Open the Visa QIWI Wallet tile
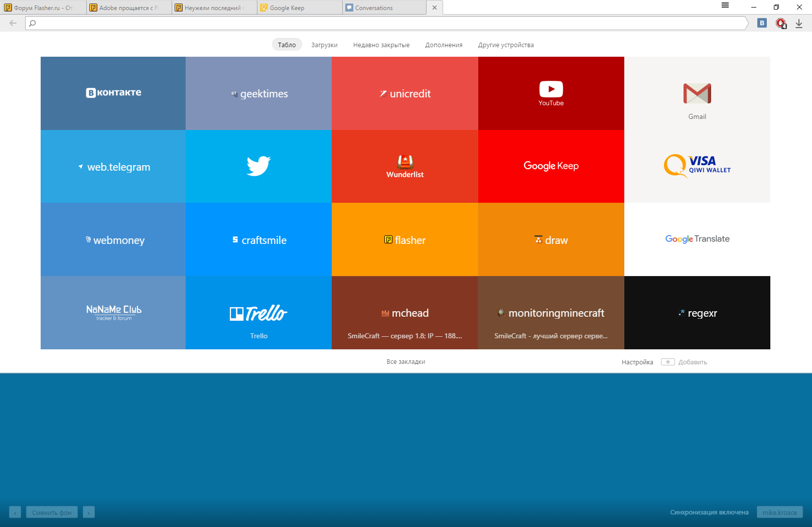 697,167
